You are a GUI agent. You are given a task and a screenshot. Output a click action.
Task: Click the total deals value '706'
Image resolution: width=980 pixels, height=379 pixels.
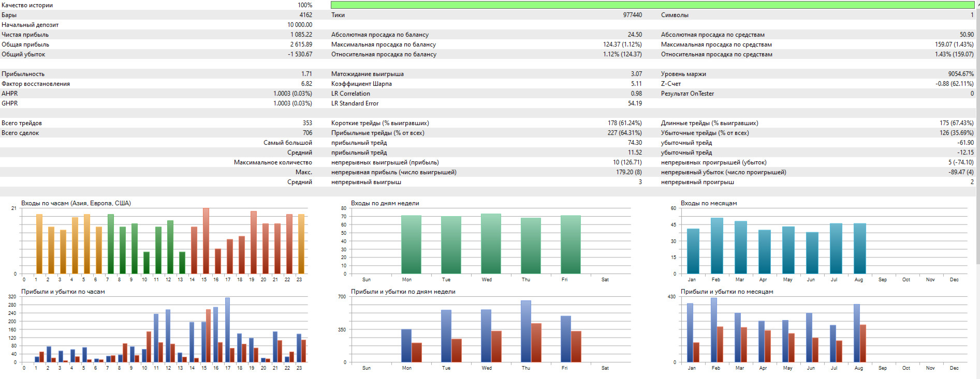coord(308,133)
